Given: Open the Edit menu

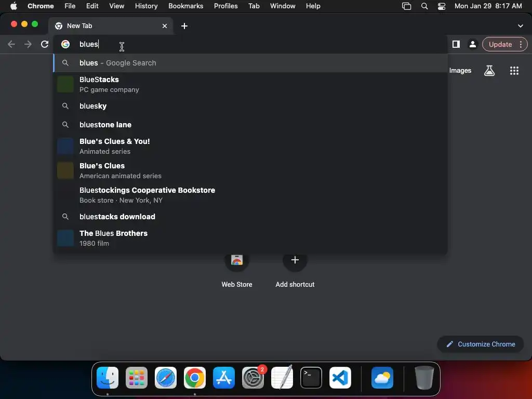Looking at the screenshot, I should tap(92, 6).
